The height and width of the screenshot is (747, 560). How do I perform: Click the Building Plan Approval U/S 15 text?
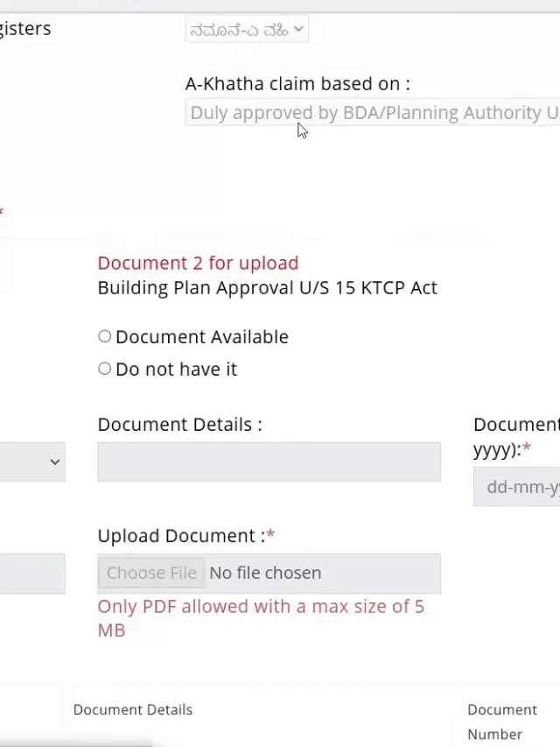coord(267,288)
